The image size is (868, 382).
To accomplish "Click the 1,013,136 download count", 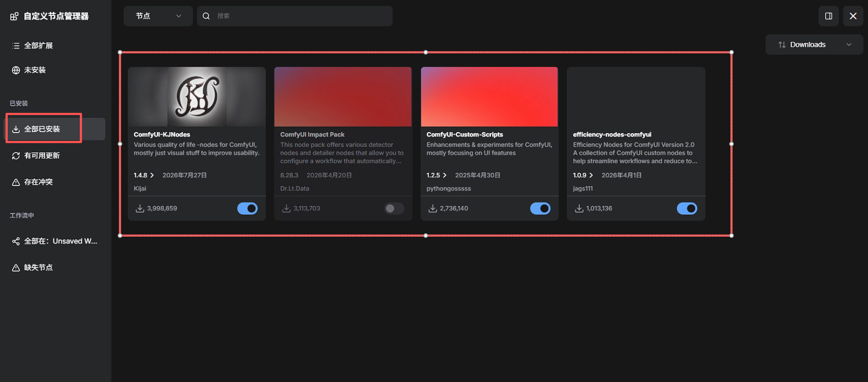I will (x=599, y=208).
